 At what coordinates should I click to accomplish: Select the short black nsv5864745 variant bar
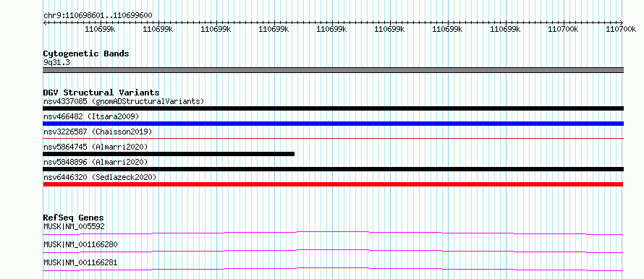click(x=169, y=154)
